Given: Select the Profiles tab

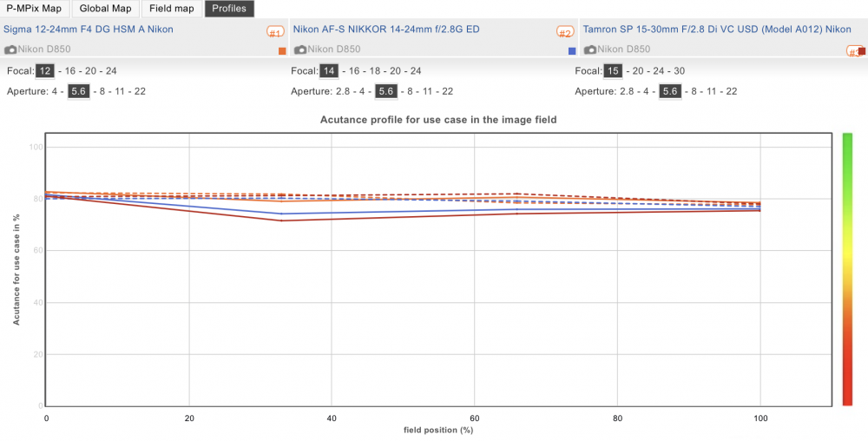Looking at the screenshot, I should click(229, 9).
